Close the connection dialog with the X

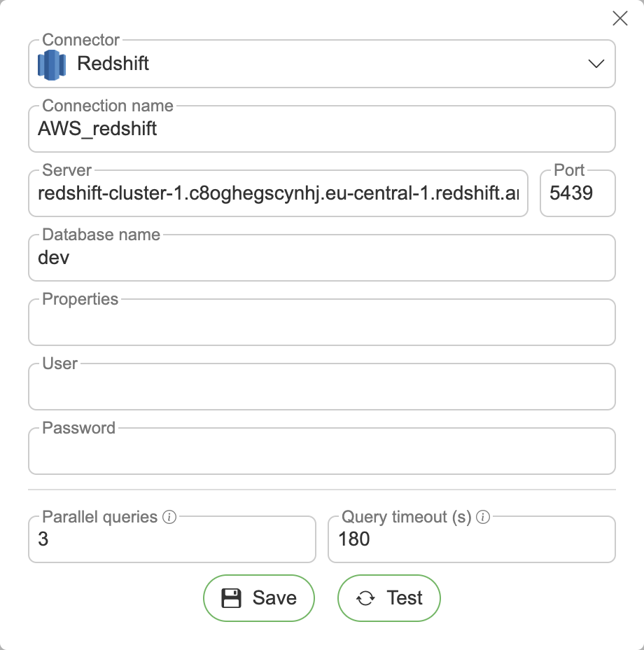619,19
